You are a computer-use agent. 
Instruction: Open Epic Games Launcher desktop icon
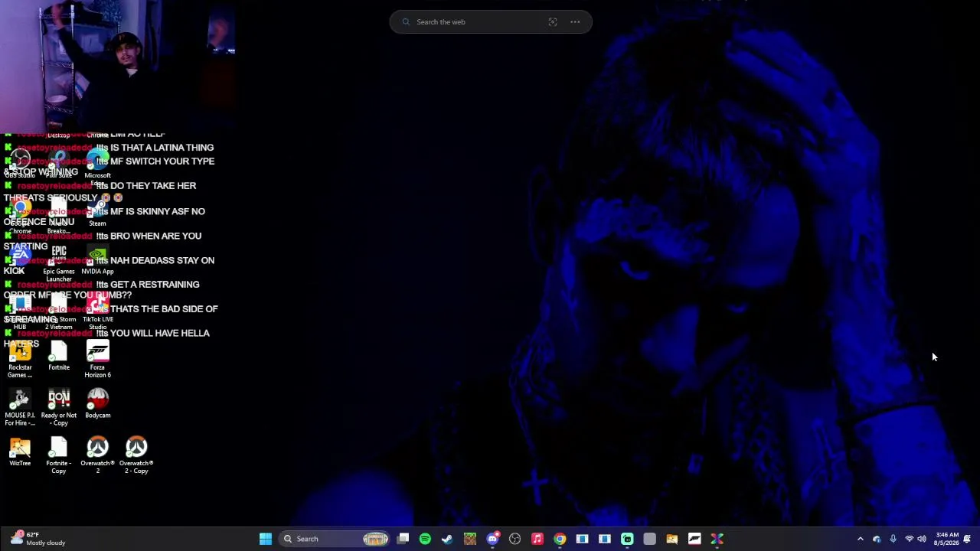59,264
